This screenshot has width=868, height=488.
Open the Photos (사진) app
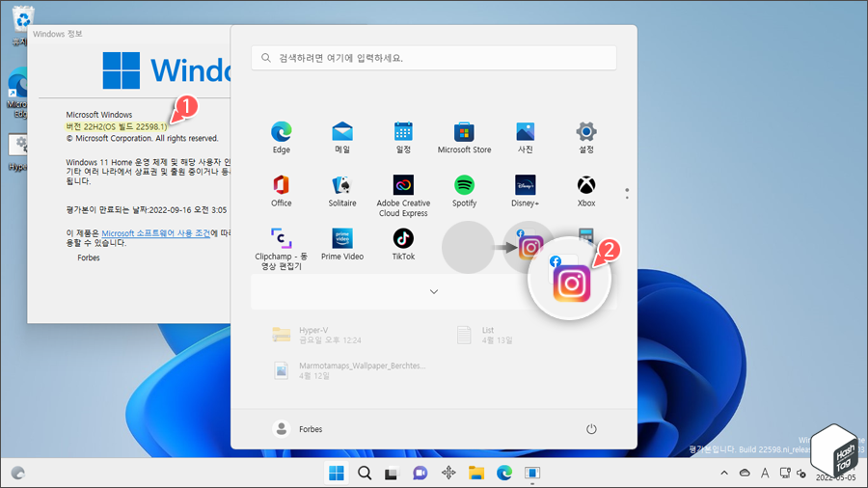(525, 137)
